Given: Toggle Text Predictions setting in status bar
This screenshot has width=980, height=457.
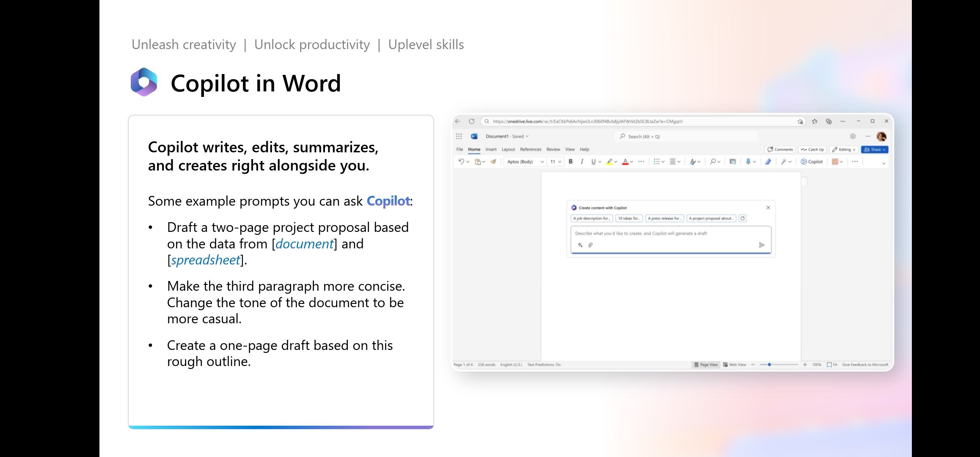Looking at the screenshot, I should click(544, 364).
